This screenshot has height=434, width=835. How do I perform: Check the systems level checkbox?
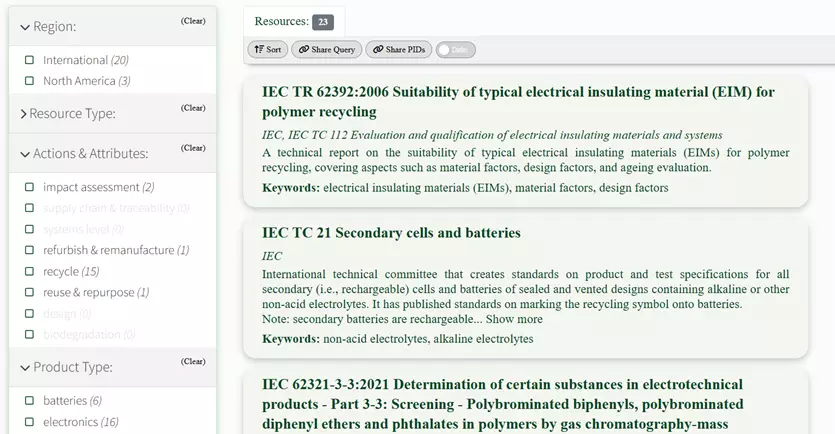29,230
